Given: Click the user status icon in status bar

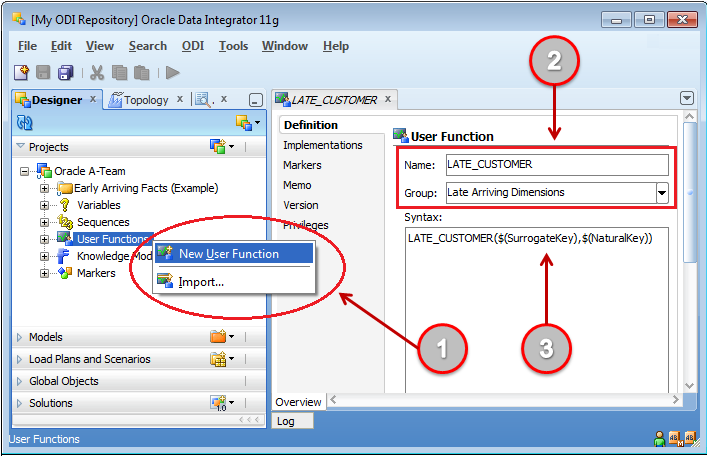Looking at the screenshot, I should coord(660,438).
